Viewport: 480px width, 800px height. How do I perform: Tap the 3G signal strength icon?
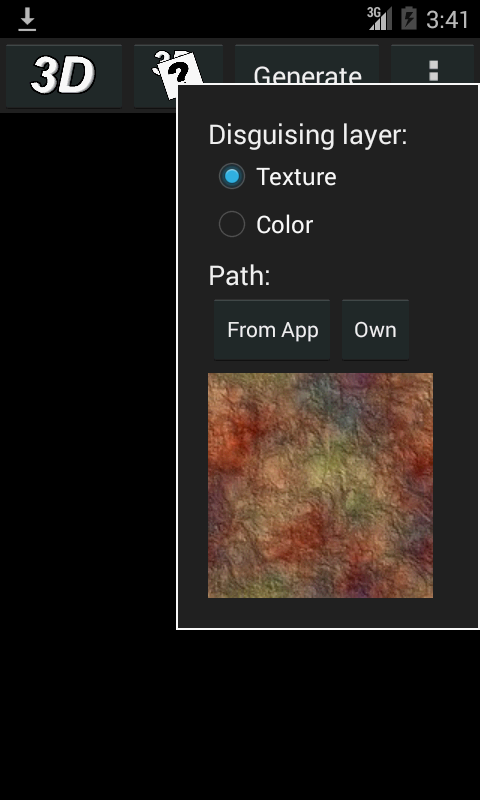click(x=380, y=19)
